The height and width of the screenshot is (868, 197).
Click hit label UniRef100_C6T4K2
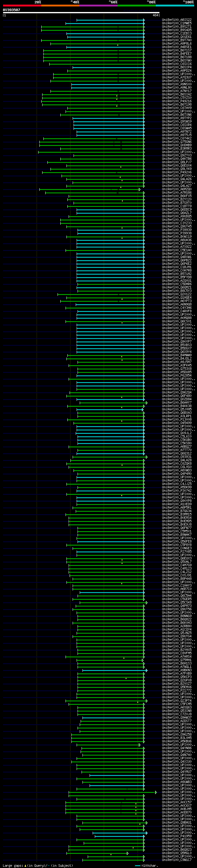click(177, 138)
